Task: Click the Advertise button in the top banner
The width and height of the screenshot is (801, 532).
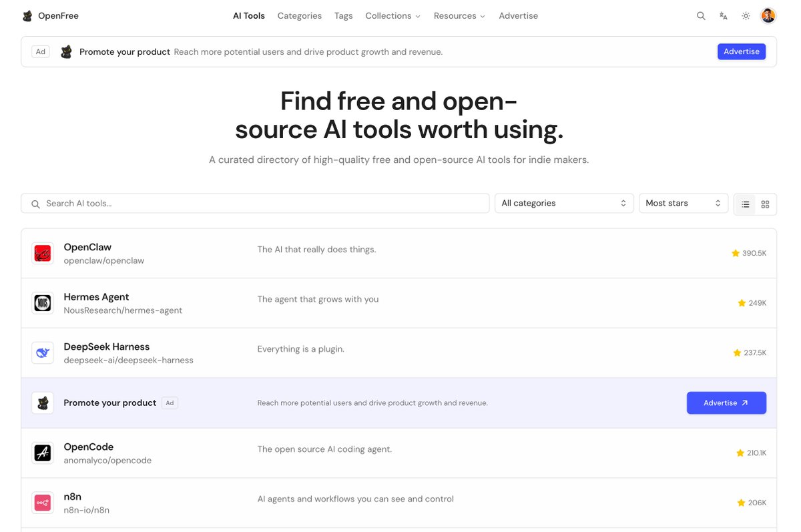Action: (x=742, y=51)
